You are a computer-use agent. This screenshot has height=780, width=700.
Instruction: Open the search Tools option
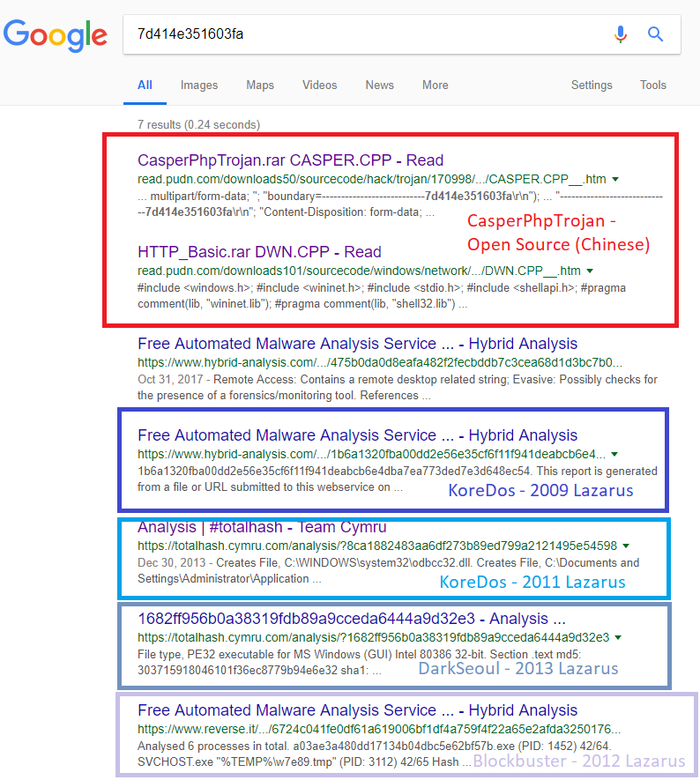pyautogui.click(x=653, y=85)
